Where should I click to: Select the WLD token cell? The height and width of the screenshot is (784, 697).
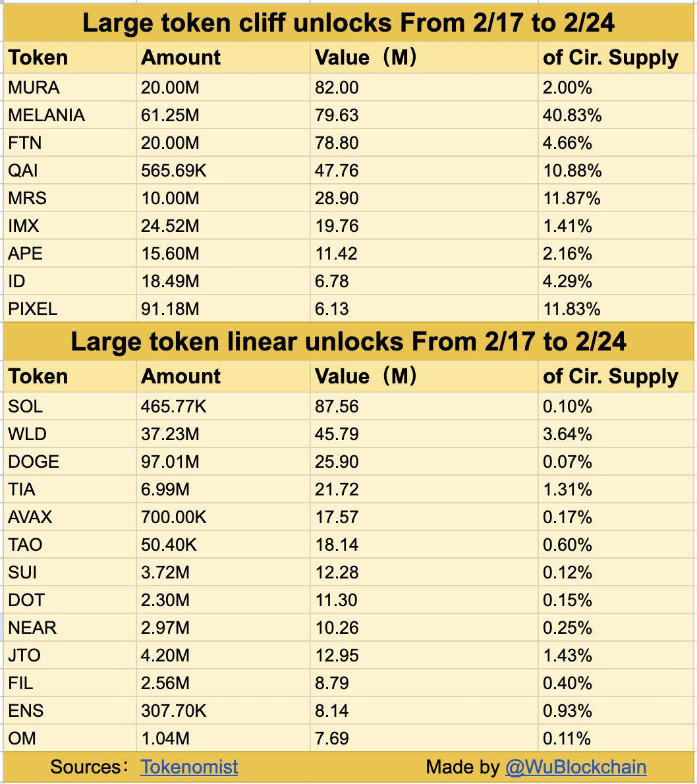pos(27,434)
